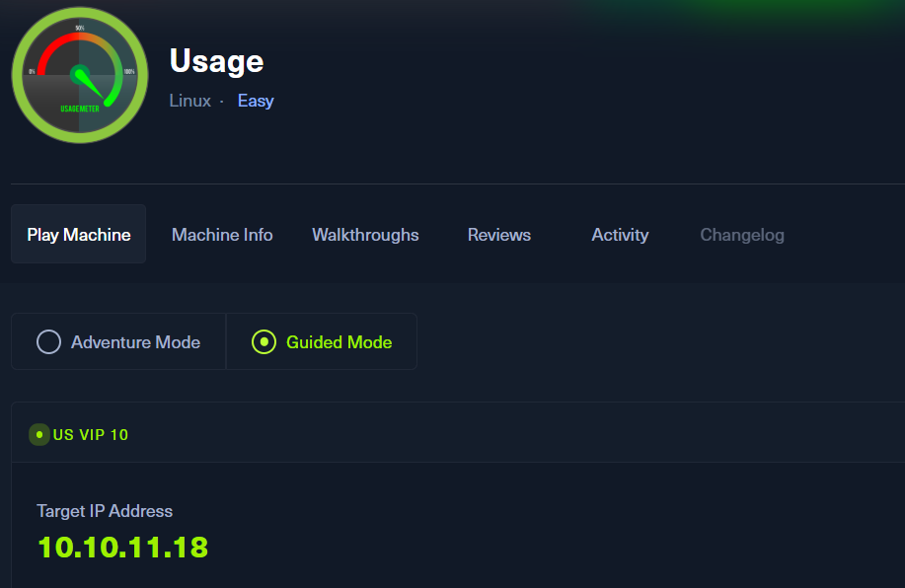Screen dimensions: 905x588
Task: Click the Easy difficulty label
Action: click(x=256, y=101)
